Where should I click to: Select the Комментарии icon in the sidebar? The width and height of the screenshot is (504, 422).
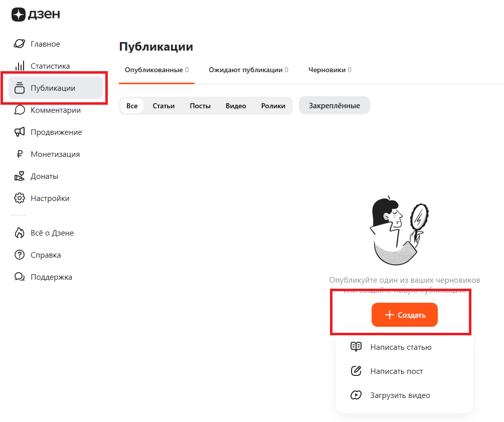click(x=19, y=110)
